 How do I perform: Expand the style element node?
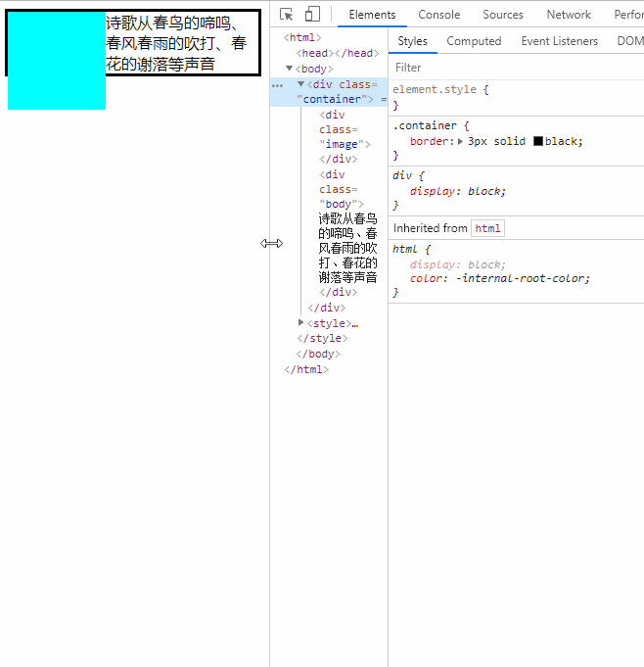(x=301, y=322)
